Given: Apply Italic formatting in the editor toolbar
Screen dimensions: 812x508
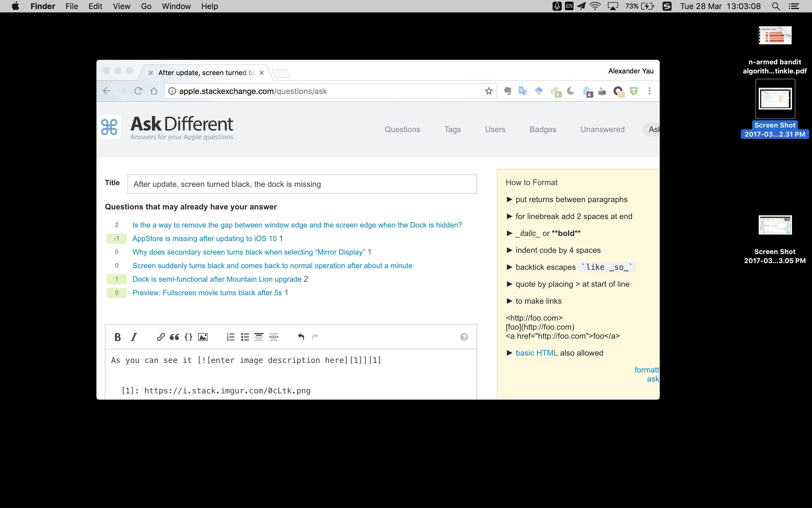Looking at the screenshot, I should (x=134, y=337).
